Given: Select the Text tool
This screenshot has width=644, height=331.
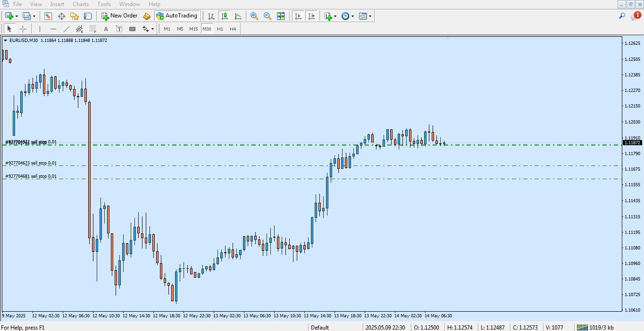Looking at the screenshot, I should click(106, 29).
